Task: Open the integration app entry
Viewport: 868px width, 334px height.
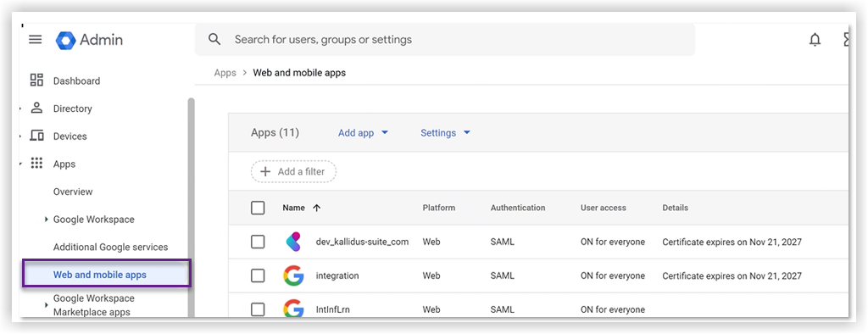Action: click(337, 276)
